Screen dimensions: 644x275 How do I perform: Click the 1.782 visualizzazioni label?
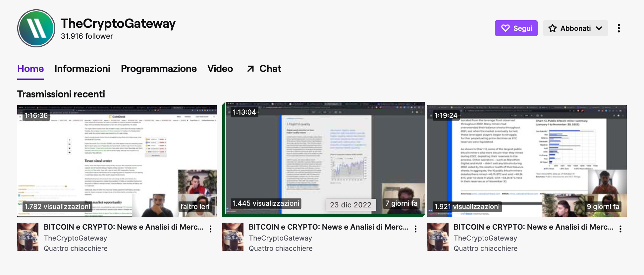click(x=57, y=207)
